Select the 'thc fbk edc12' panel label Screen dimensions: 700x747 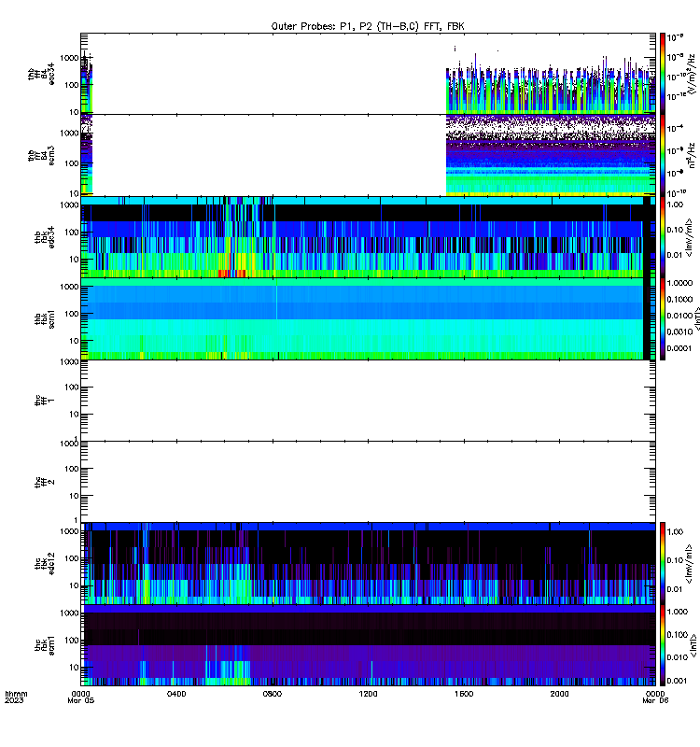(44, 564)
